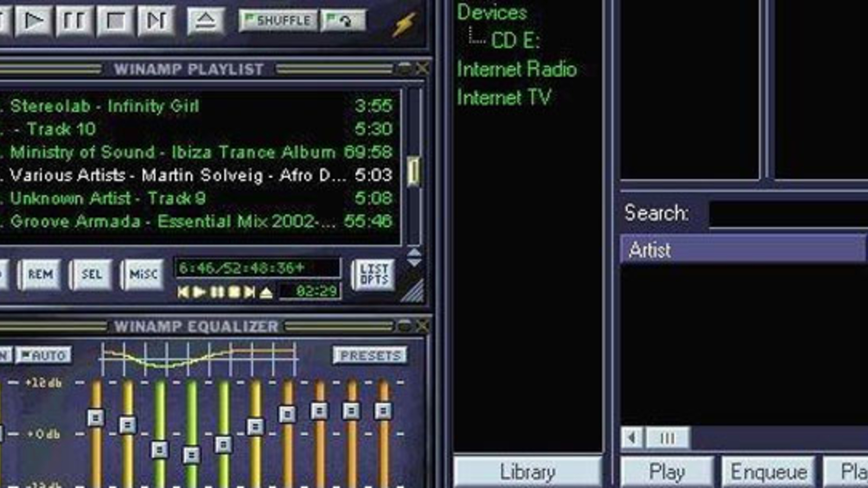Click the equalizer frequency curve display
868x488 pixels.
[199, 359]
